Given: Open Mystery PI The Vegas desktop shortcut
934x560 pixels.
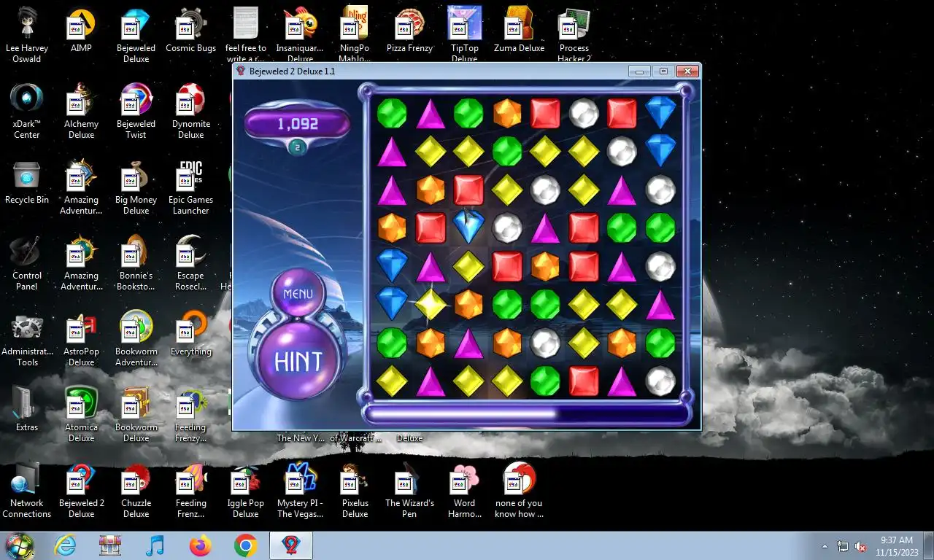Looking at the screenshot, I should [300, 490].
